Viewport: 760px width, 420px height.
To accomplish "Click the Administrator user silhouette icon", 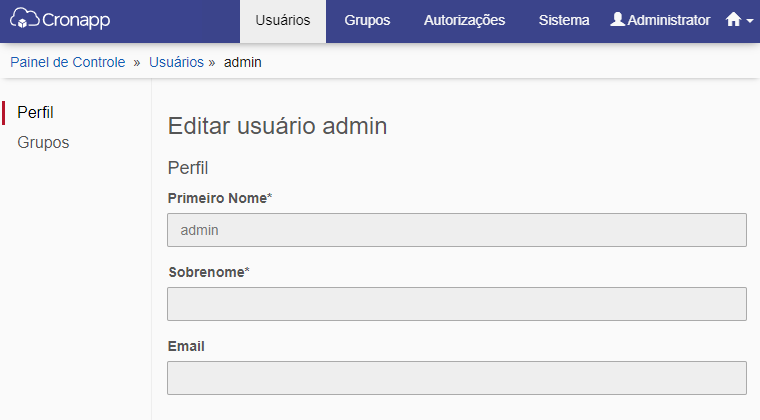I will pos(617,19).
